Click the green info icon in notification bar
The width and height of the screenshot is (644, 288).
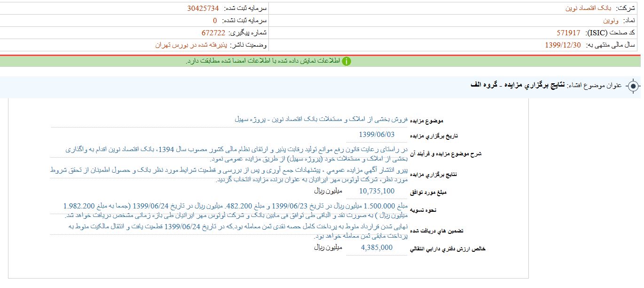pos(346,62)
